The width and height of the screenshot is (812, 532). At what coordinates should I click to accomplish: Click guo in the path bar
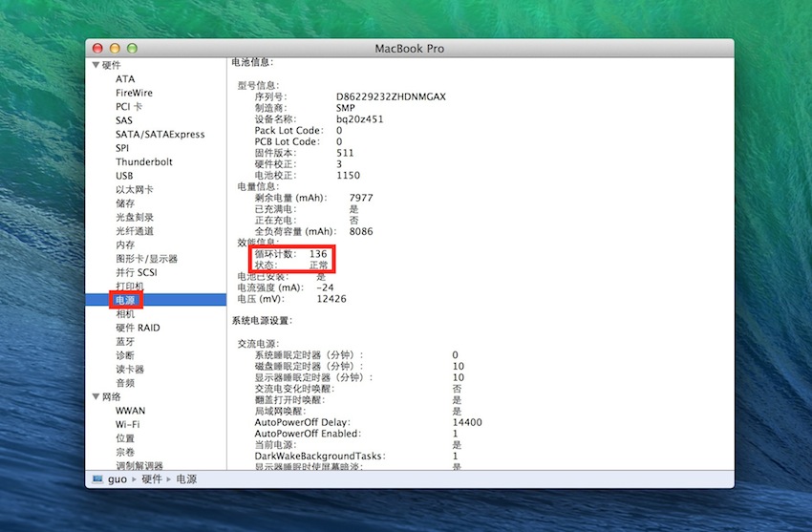pyautogui.click(x=118, y=479)
